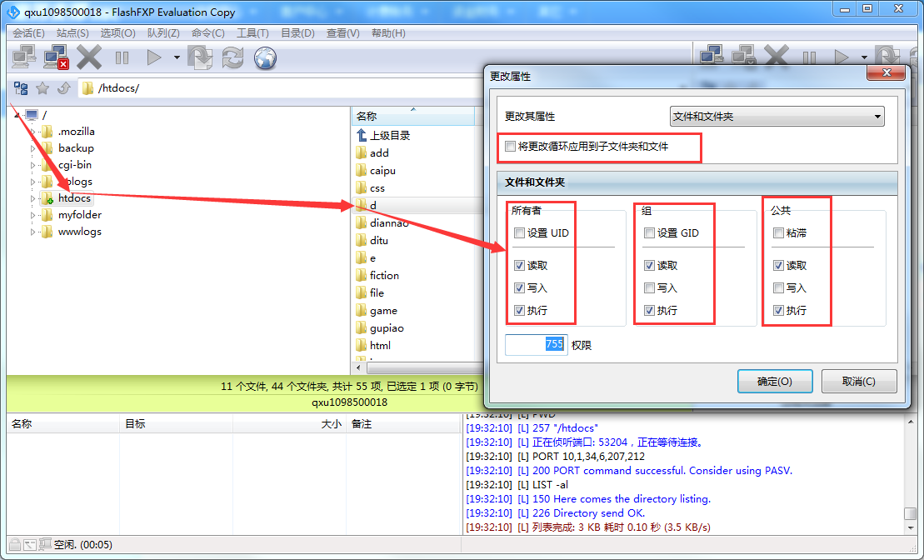
Task: Click the parent directory arrow beside path
Action: (x=63, y=88)
